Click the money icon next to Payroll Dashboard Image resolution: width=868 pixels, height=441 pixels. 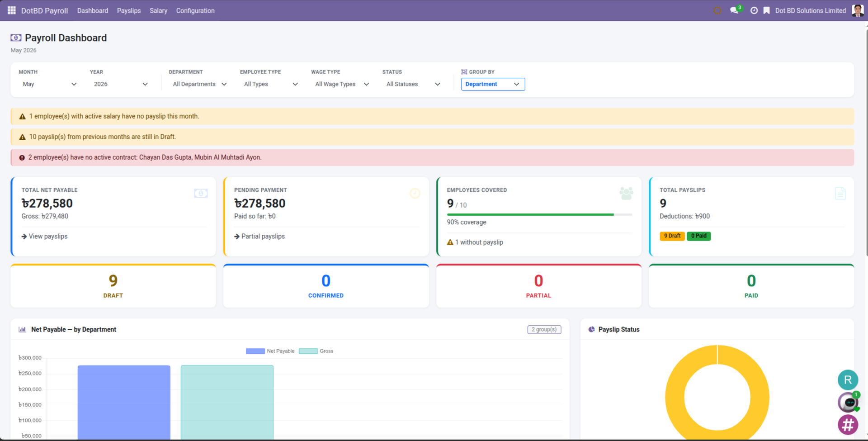(16, 38)
